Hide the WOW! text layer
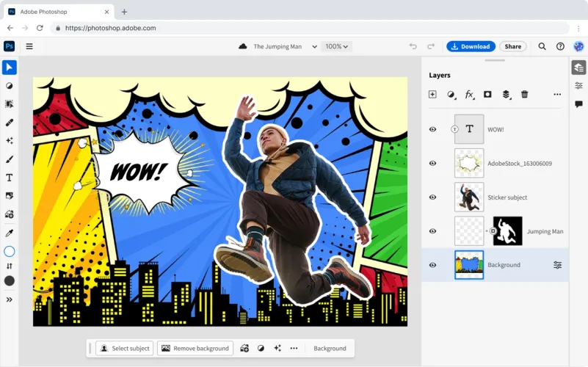588x367 pixels. [x=432, y=129]
